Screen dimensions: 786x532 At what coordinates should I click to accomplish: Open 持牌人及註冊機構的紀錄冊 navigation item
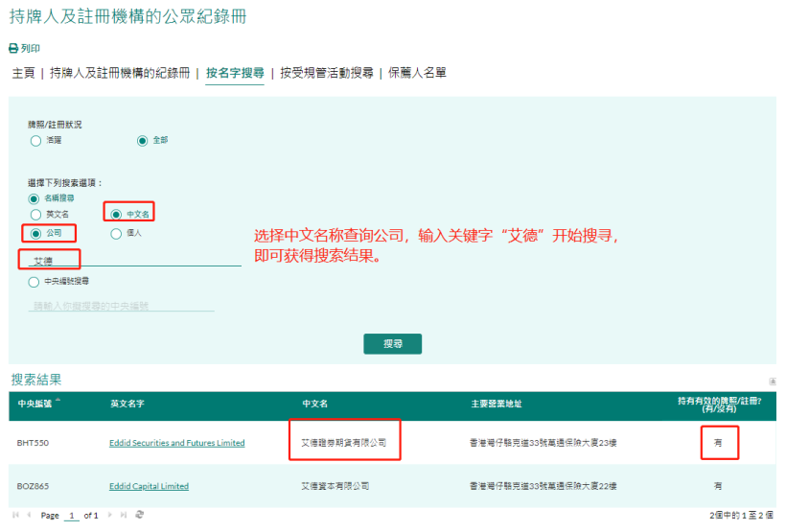pos(120,73)
